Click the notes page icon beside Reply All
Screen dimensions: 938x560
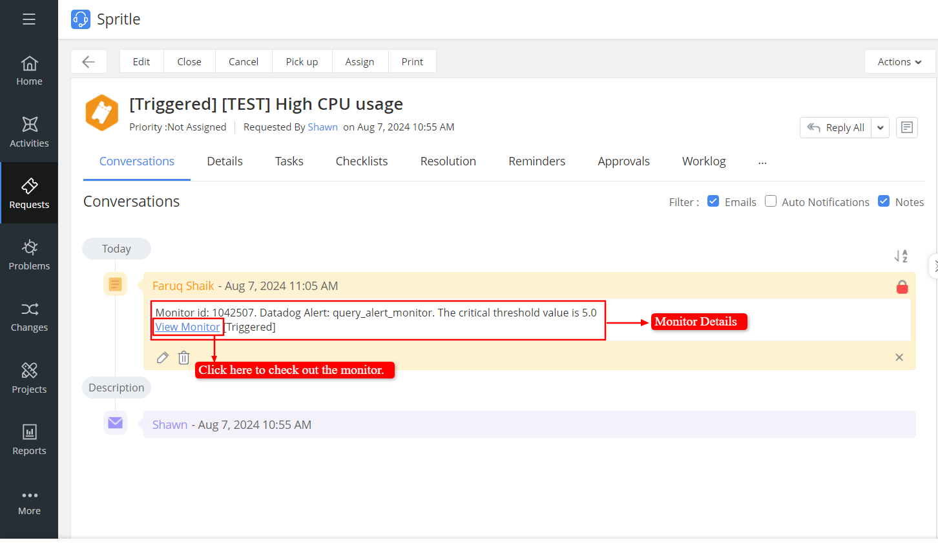pos(906,127)
